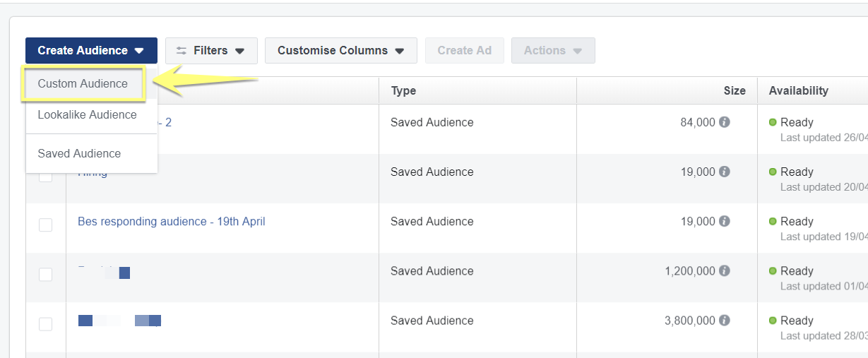Click Ready status in the 1,200,000 row

pyautogui.click(x=797, y=271)
